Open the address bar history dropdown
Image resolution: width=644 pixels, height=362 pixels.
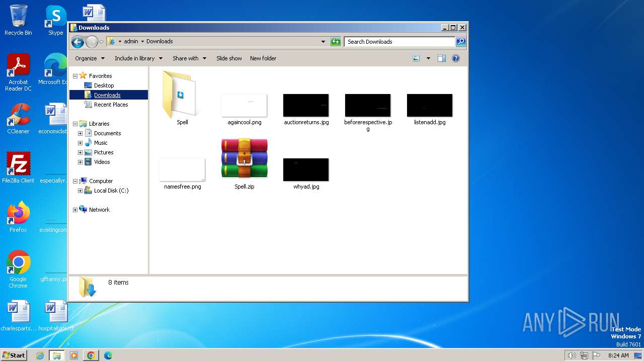click(x=323, y=42)
